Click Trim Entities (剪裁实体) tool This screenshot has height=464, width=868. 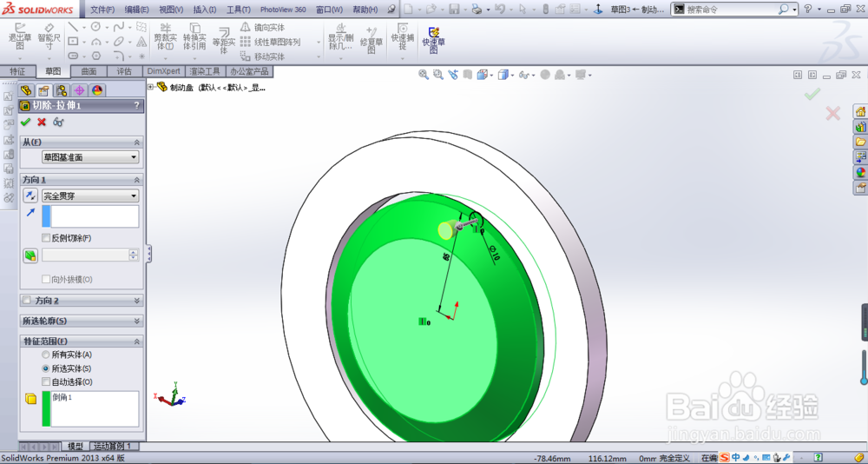click(x=165, y=37)
